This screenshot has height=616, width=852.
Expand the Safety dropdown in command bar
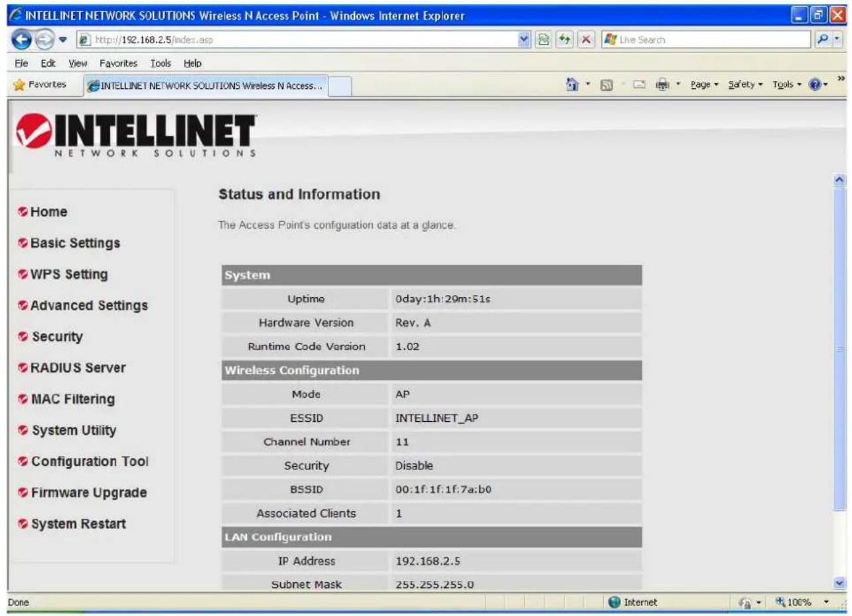(x=746, y=85)
